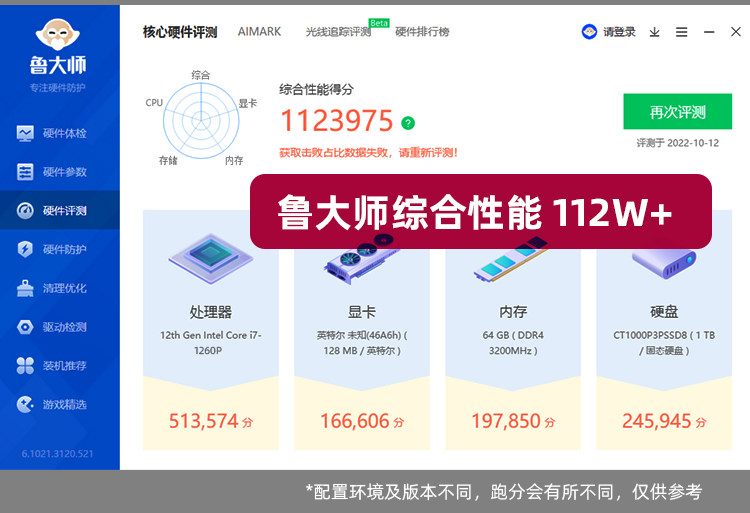The width and height of the screenshot is (750, 513).
Task: Open the hamburger main menu
Action: [x=682, y=32]
